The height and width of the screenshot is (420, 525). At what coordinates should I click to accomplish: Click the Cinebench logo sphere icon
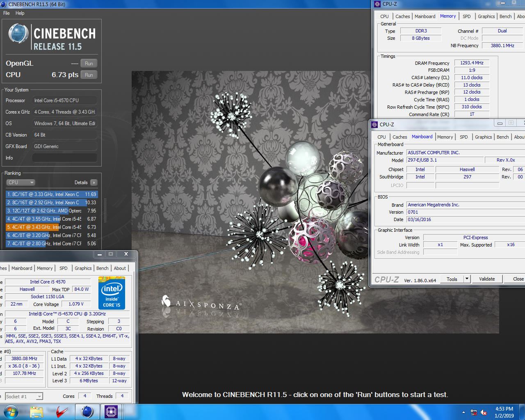pos(18,34)
